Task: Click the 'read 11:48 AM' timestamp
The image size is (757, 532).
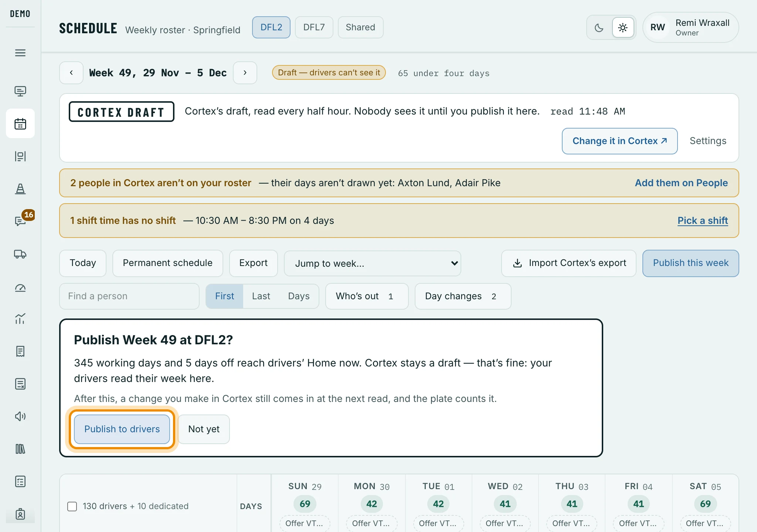Action: [x=588, y=112]
